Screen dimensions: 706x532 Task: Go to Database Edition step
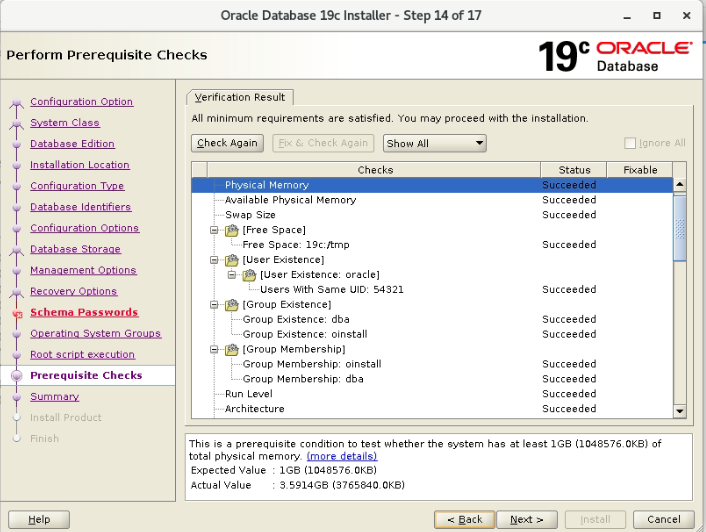(x=72, y=144)
